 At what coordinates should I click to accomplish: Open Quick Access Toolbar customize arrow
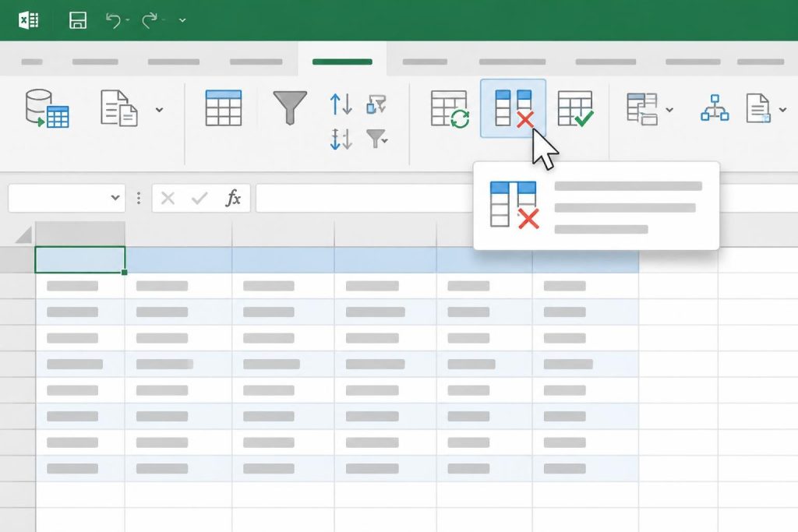tap(182, 20)
